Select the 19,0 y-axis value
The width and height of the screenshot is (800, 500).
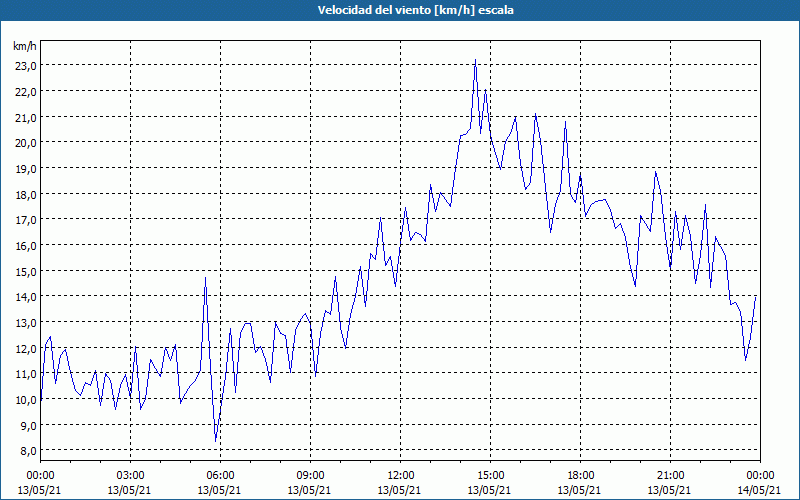tap(25, 168)
